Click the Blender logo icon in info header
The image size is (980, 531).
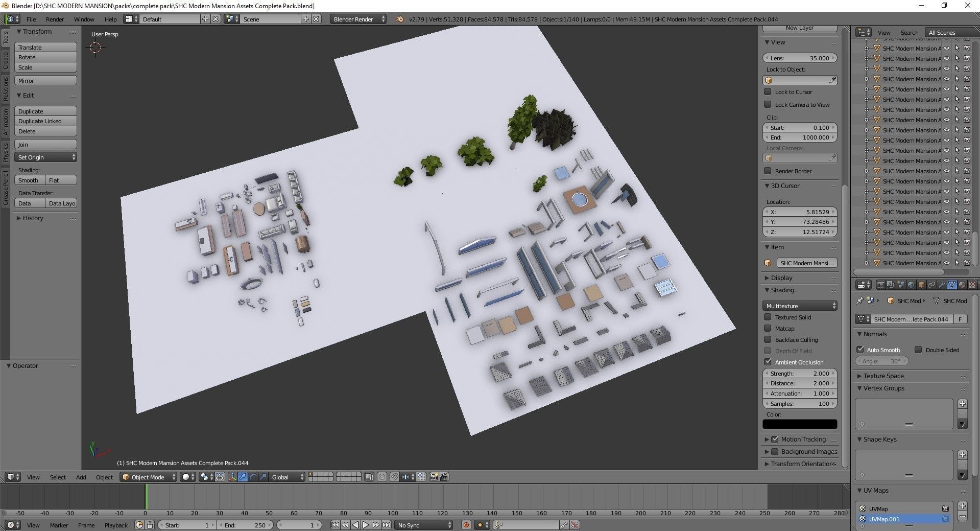tap(399, 19)
